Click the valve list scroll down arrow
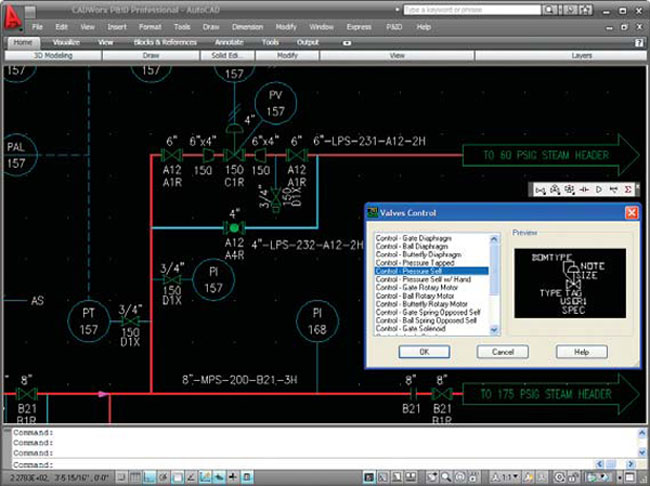 pyautogui.click(x=495, y=329)
